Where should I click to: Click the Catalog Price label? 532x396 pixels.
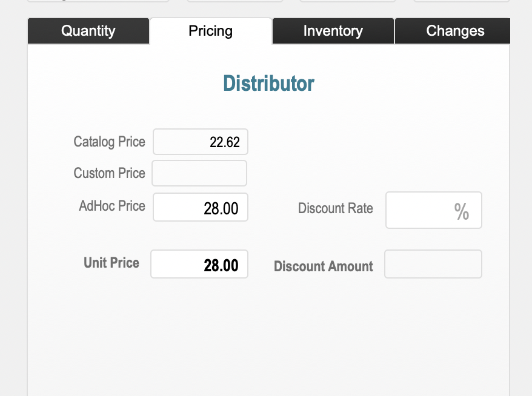(109, 142)
